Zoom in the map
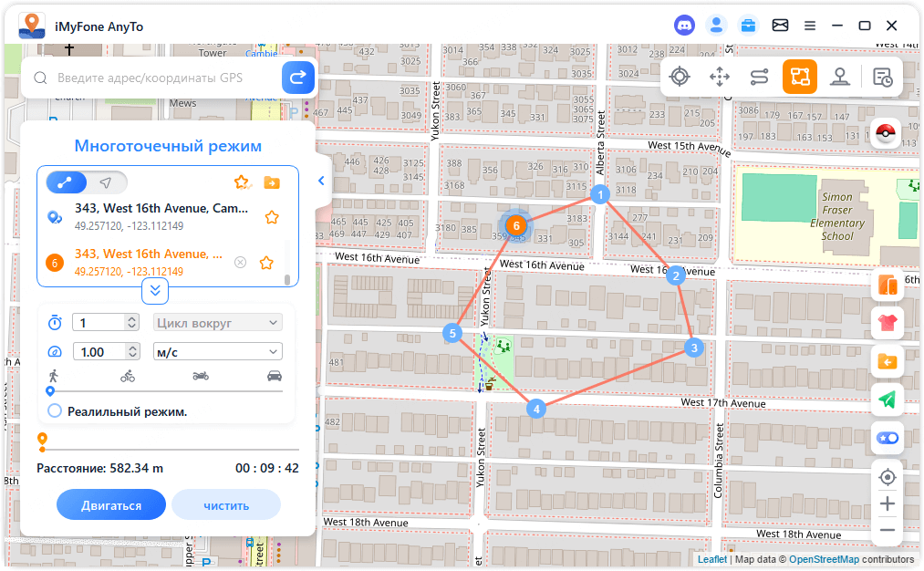 (888, 504)
